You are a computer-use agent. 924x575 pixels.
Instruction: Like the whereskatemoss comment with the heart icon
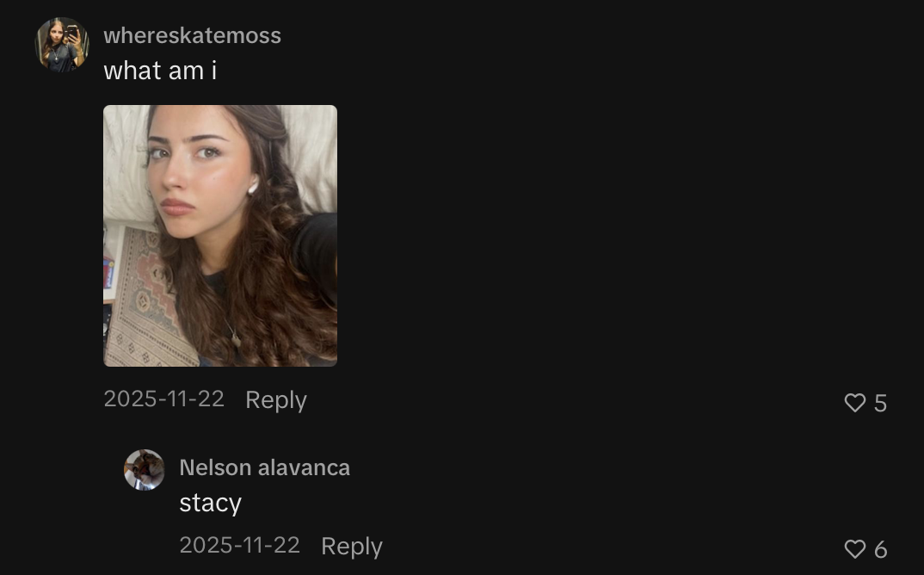click(x=854, y=403)
